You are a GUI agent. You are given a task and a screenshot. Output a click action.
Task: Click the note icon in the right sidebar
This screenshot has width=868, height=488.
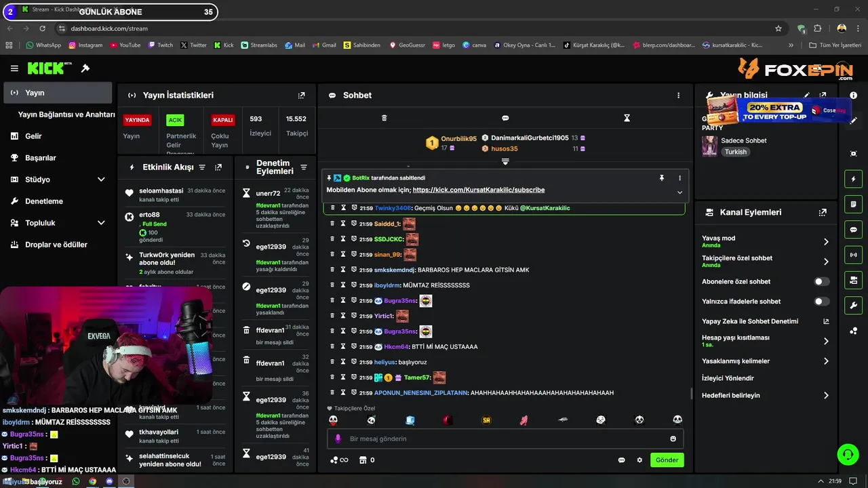point(853,204)
